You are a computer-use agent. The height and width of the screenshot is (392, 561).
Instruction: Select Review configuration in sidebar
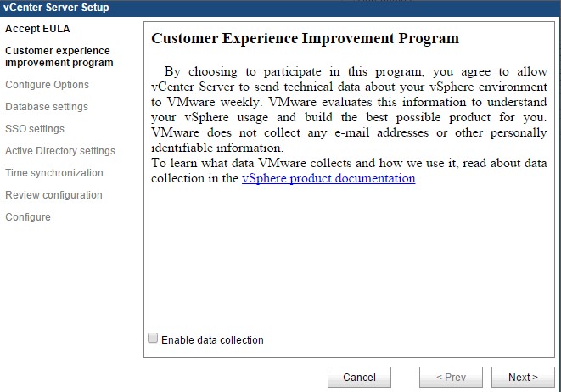tap(53, 195)
